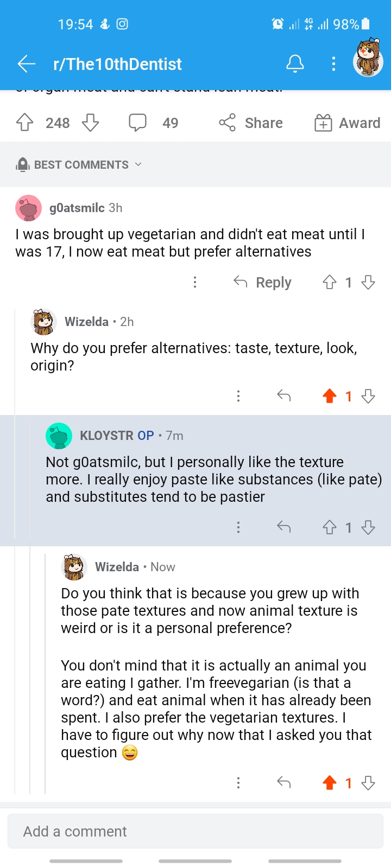Upvote g0atsmilc's comment
Viewport: 391px width, 868px height.
click(x=330, y=282)
